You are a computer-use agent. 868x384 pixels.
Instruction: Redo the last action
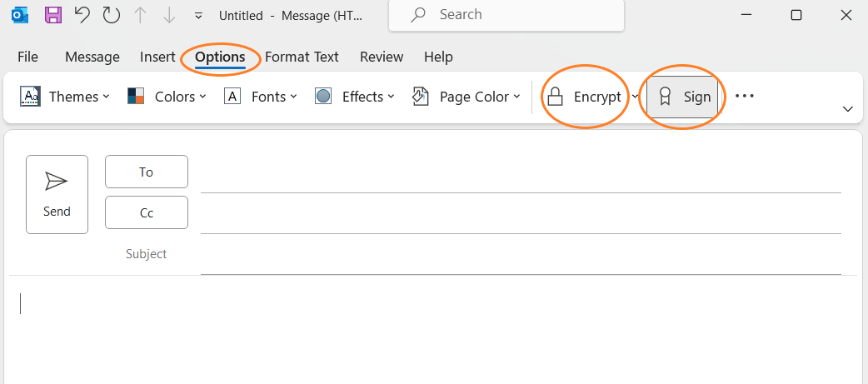[x=112, y=15]
